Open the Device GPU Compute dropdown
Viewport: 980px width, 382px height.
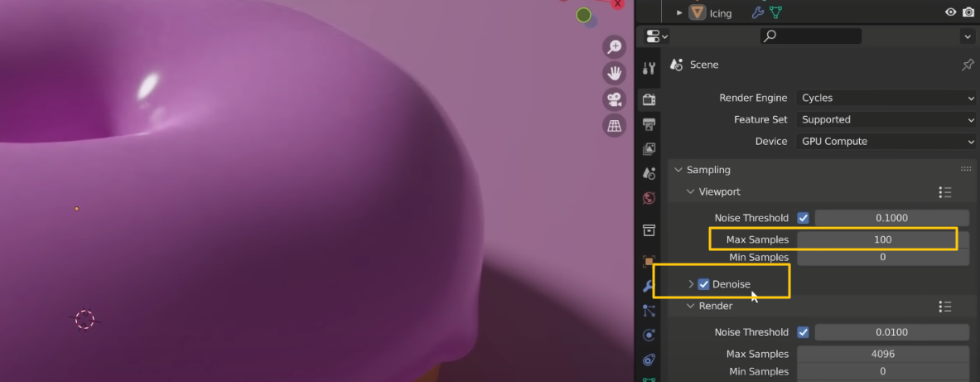885,142
